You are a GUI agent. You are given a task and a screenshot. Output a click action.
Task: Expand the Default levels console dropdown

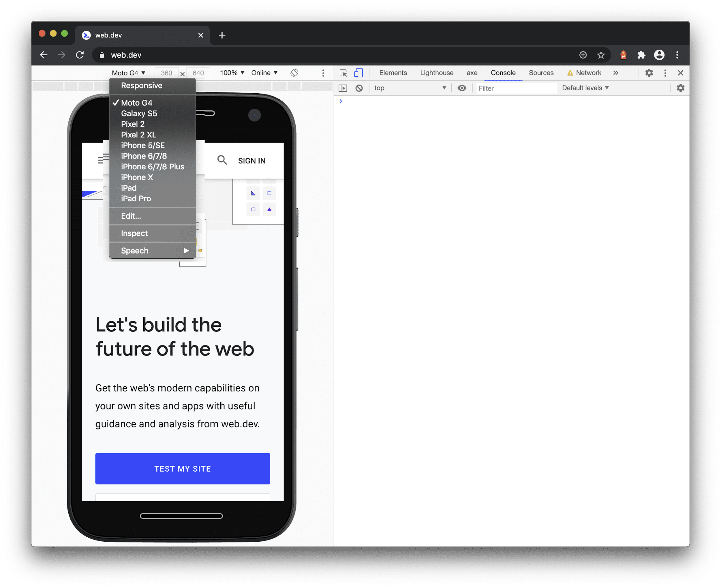584,88
